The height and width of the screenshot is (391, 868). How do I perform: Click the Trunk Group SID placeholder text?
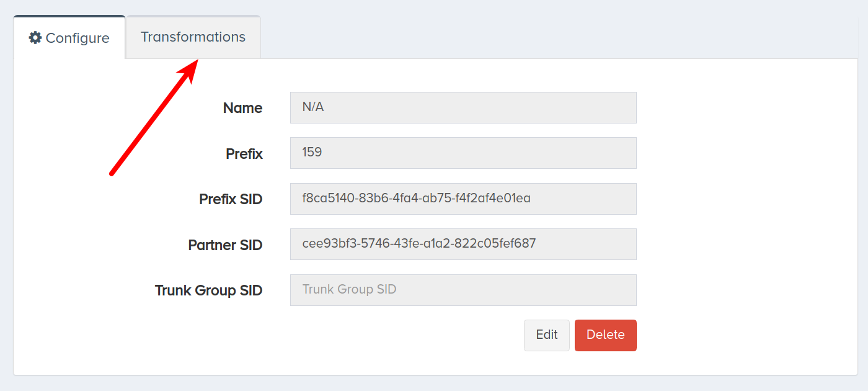tap(349, 289)
